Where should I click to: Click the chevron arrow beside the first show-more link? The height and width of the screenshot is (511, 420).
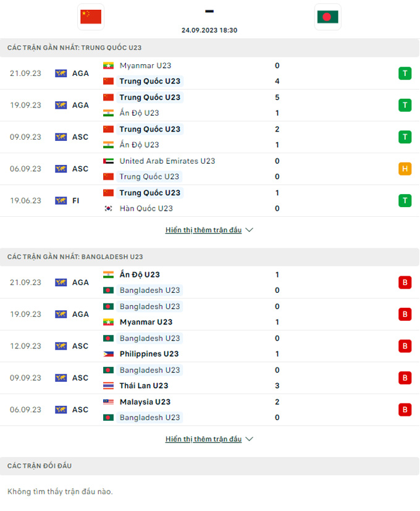click(249, 229)
